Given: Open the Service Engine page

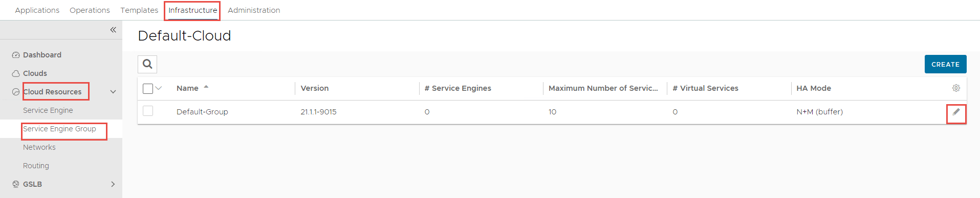Looking at the screenshot, I should tap(48, 110).
